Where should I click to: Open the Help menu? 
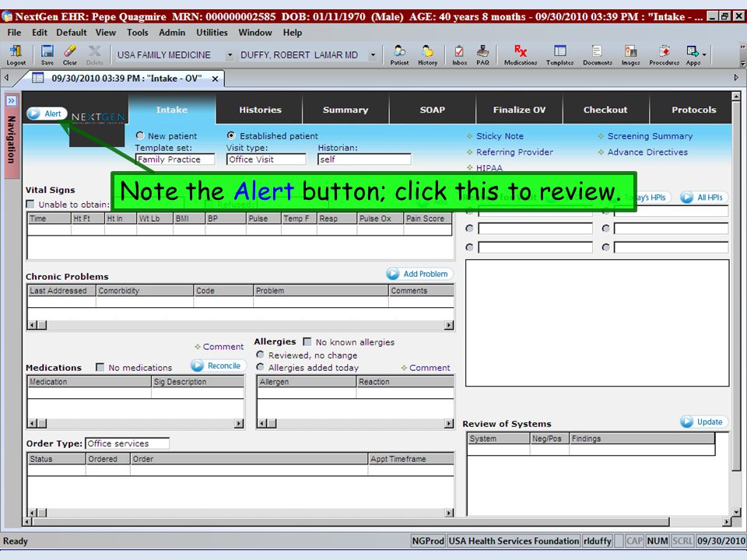point(293,33)
